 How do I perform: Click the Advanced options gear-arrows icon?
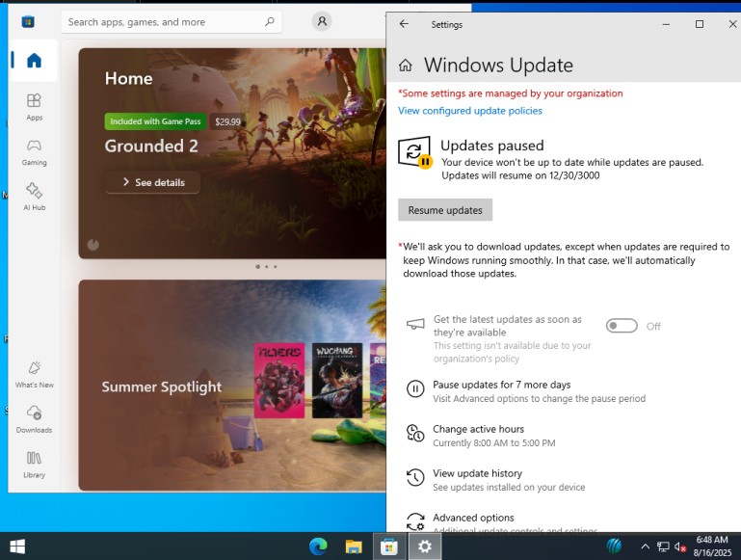click(x=415, y=521)
